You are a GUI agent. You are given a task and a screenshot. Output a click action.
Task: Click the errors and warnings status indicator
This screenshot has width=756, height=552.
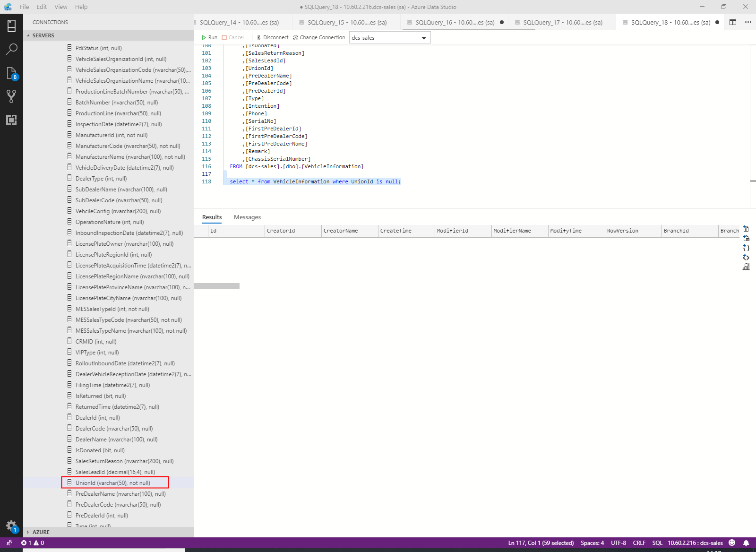coord(33,543)
